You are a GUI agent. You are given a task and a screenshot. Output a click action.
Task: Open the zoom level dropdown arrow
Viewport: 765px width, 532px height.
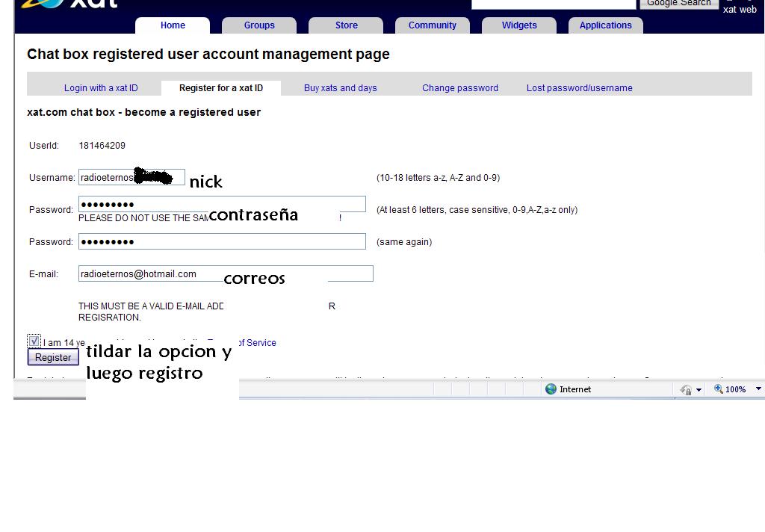[758, 389]
